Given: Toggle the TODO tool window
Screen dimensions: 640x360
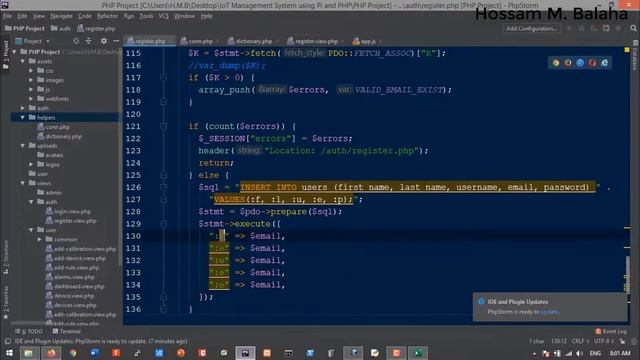Looking at the screenshot, I should click(29, 331).
